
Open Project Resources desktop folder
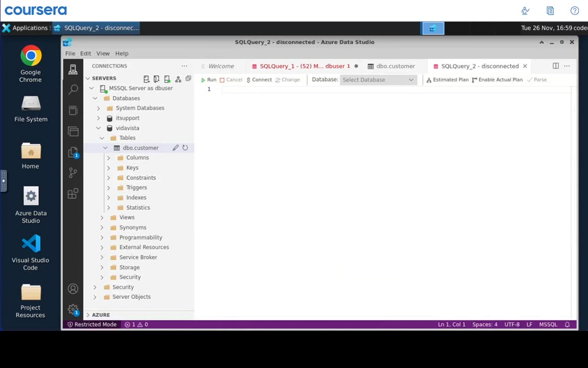coord(31,301)
